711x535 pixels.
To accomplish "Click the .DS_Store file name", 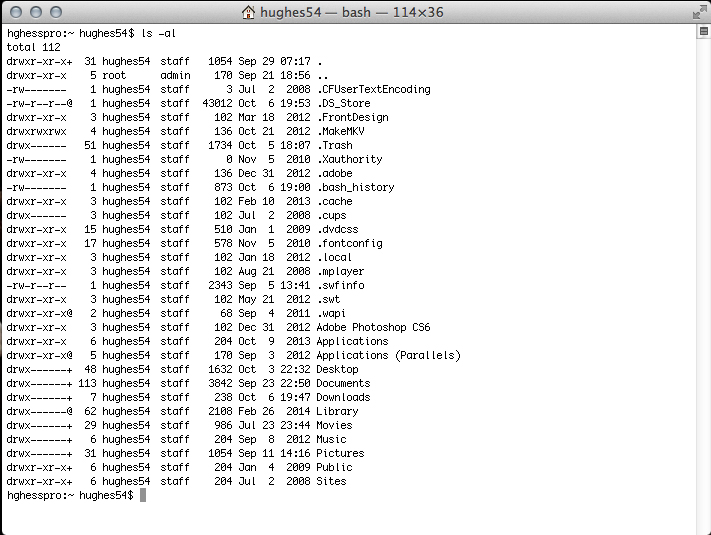I will coord(346,103).
